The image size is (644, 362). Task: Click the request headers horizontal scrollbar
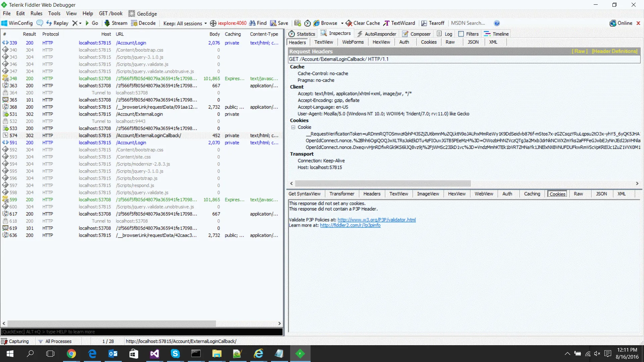[x=382, y=183]
